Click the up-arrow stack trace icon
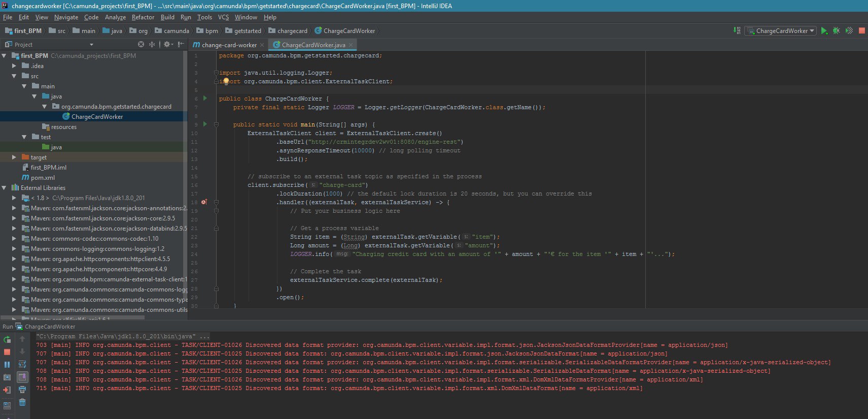868x419 pixels. [x=22, y=339]
